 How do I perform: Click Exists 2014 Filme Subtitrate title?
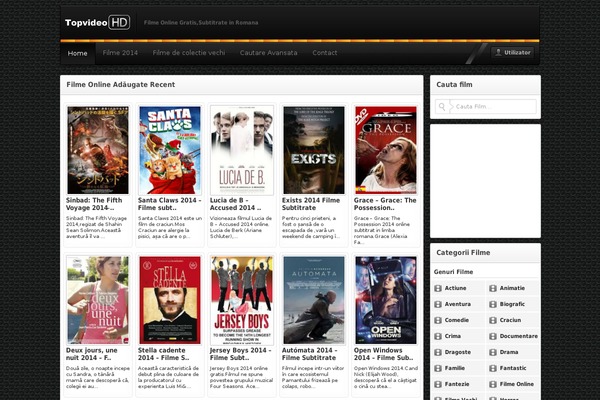click(311, 204)
